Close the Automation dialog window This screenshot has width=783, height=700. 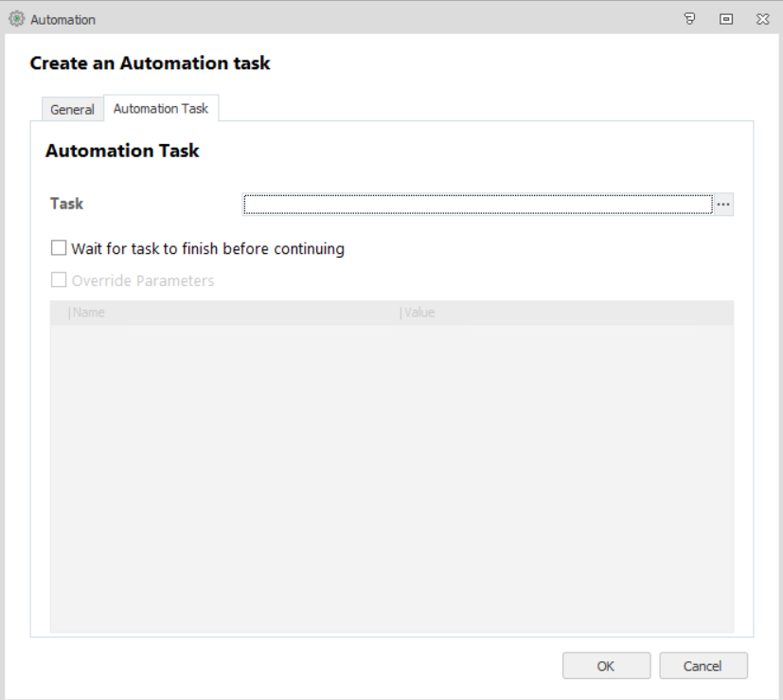762,19
